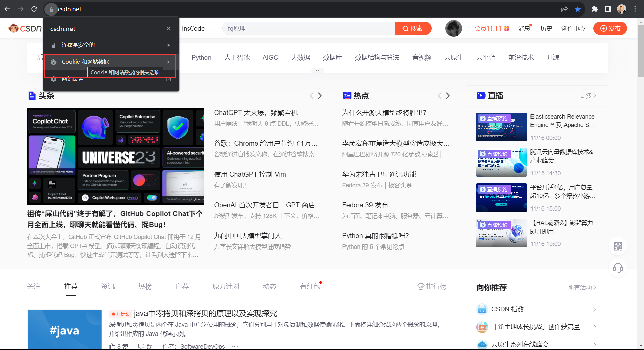This screenshot has height=350, width=644.
Task: Click the orange 搜索 button
Action: click(x=413, y=29)
